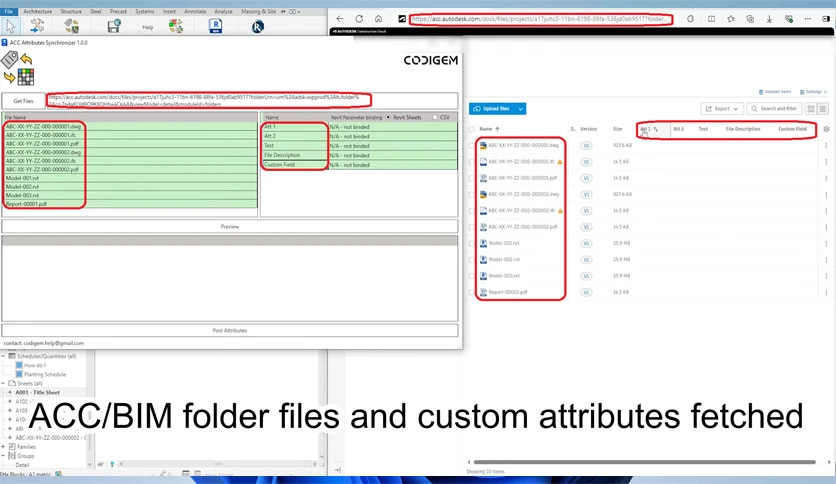Click the yellow return-arrow icon beside tag
The image size is (836, 484).
tap(26, 59)
